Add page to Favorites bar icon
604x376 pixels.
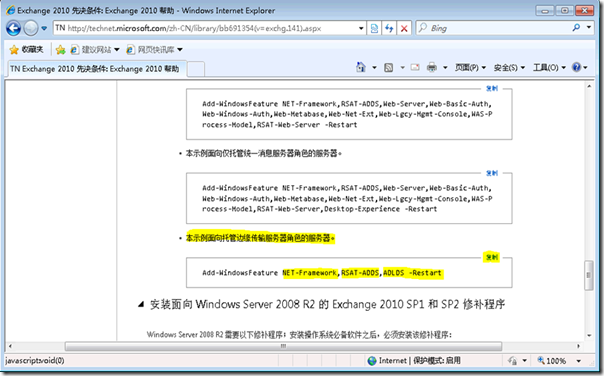(60, 49)
